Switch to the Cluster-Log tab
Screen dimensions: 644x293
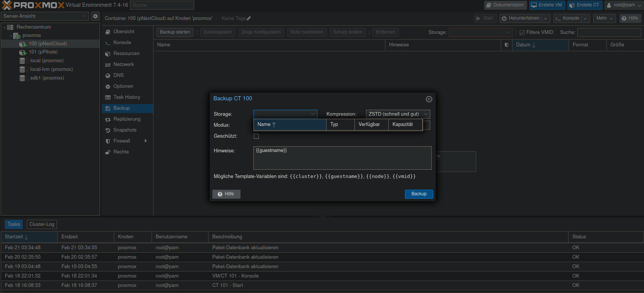[x=42, y=224]
